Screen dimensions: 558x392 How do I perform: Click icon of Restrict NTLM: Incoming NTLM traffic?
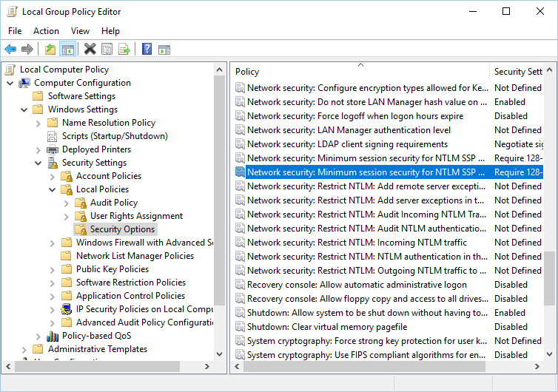tap(241, 243)
